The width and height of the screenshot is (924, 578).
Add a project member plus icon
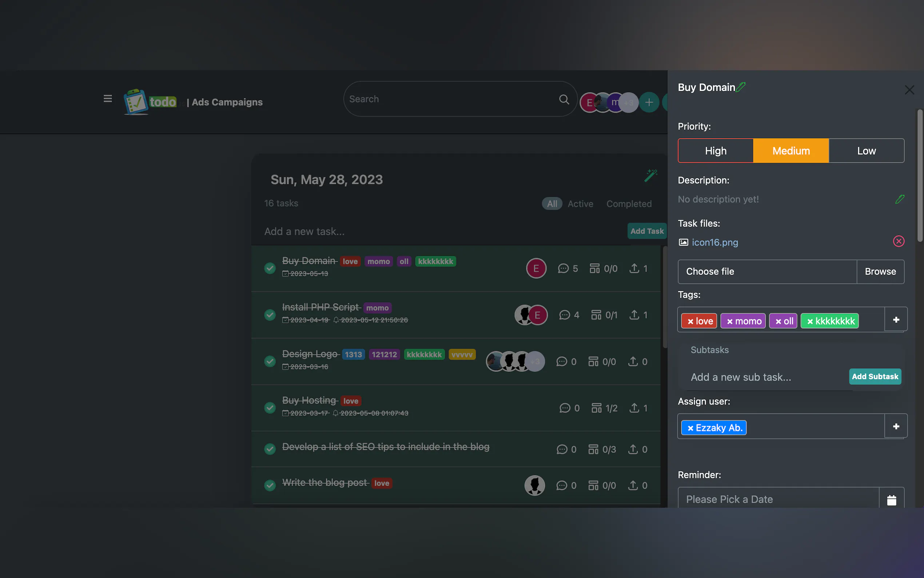tap(649, 102)
